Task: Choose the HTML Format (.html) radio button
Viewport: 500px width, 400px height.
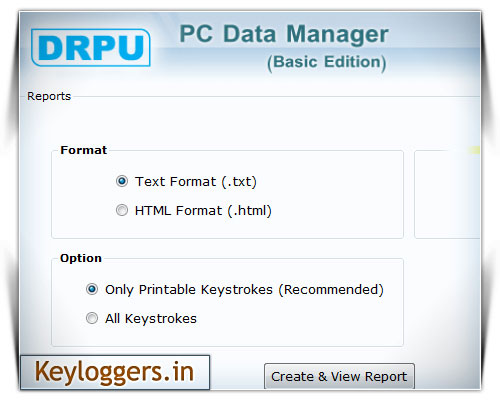Action: (x=122, y=210)
